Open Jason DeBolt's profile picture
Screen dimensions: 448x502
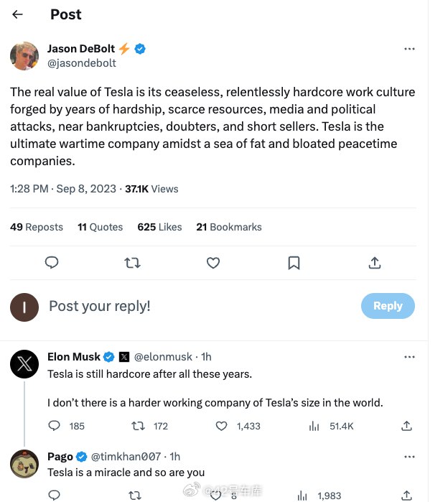click(x=24, y=56)
